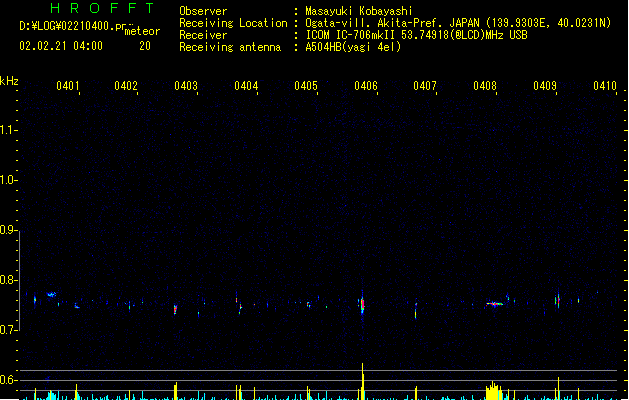Viewport: 629px width, 400px height.
Task: Click the Receiving antenna field label
Action: (x=230, y=47)
